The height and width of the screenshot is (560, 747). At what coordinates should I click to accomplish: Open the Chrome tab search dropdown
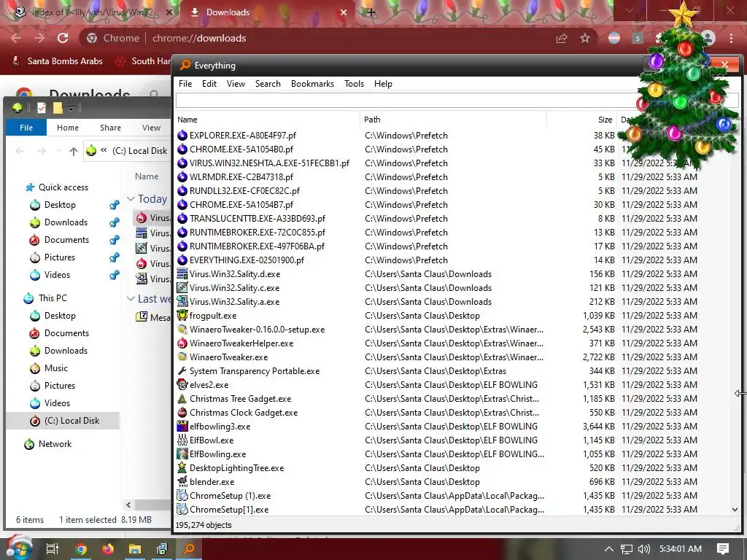630,10
